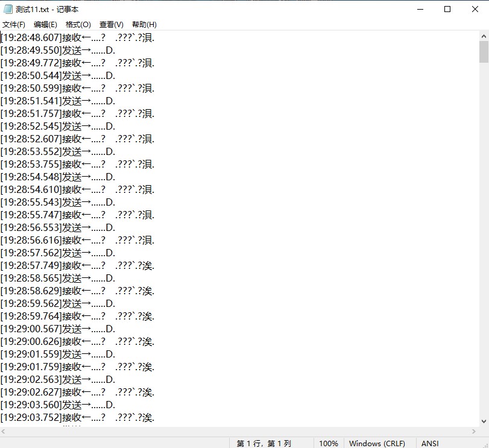Click the line with timestamp 19:29:03.752
Viewport: 489px width, 448px height.
(77, 417)
